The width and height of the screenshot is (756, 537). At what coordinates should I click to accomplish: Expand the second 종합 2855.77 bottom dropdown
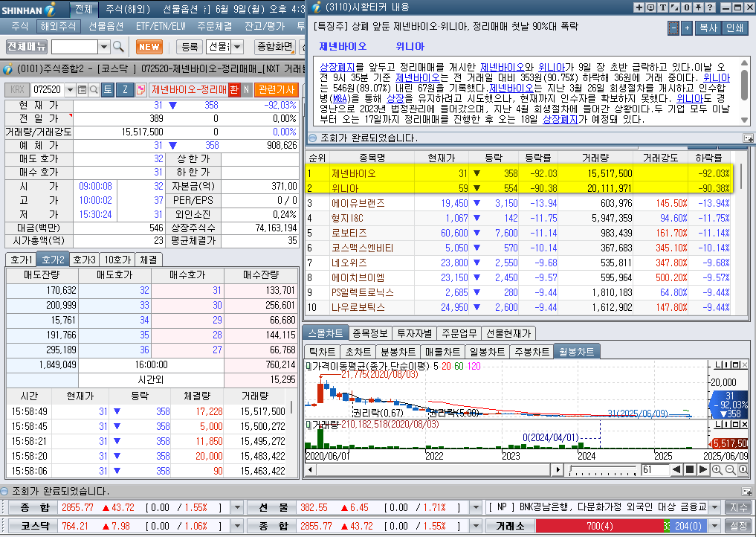coord(476,526)
